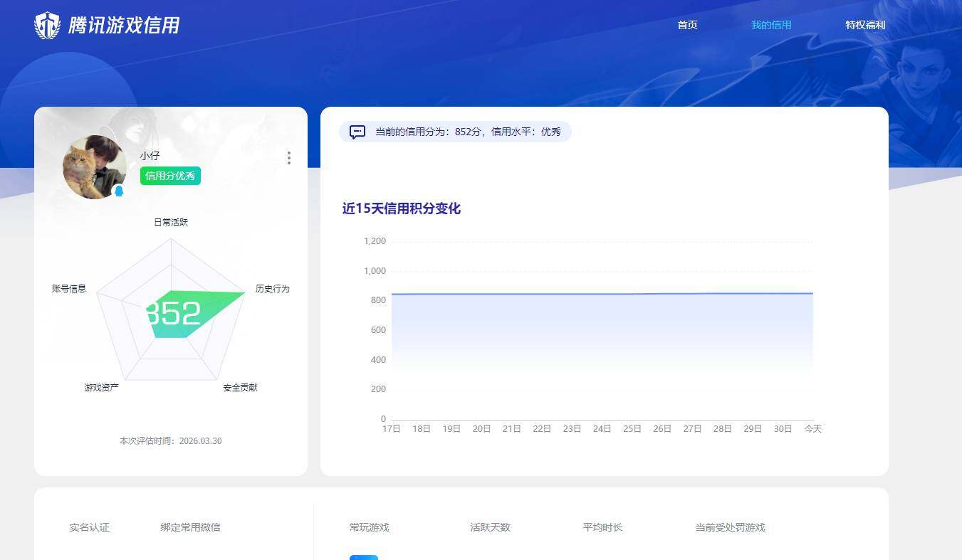Open the 特权福利 tab

[865, 25]
